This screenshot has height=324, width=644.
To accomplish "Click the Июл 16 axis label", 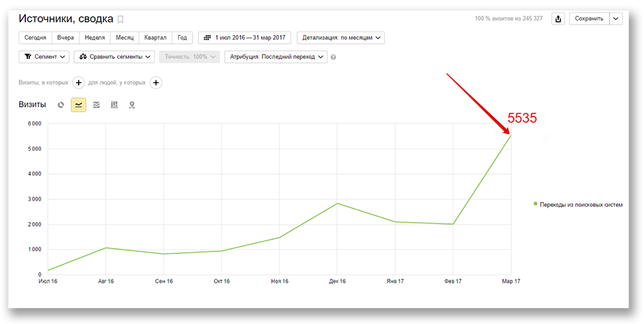I will [x=48, y=282].
